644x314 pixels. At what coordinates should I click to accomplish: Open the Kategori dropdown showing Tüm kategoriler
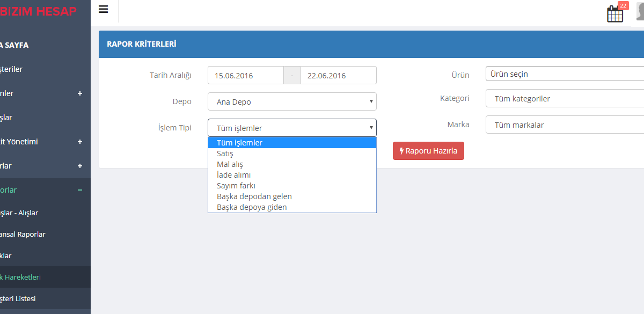563,98
